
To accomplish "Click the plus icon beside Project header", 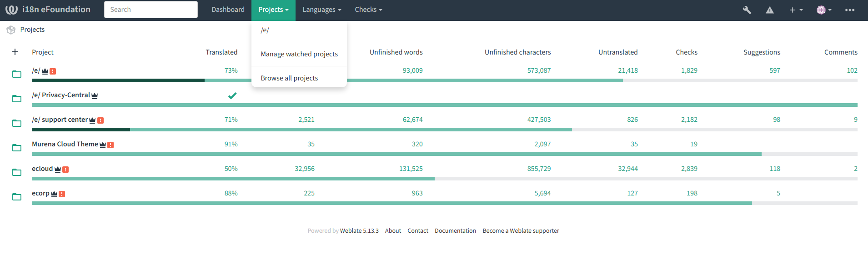I will pos(15,52).
